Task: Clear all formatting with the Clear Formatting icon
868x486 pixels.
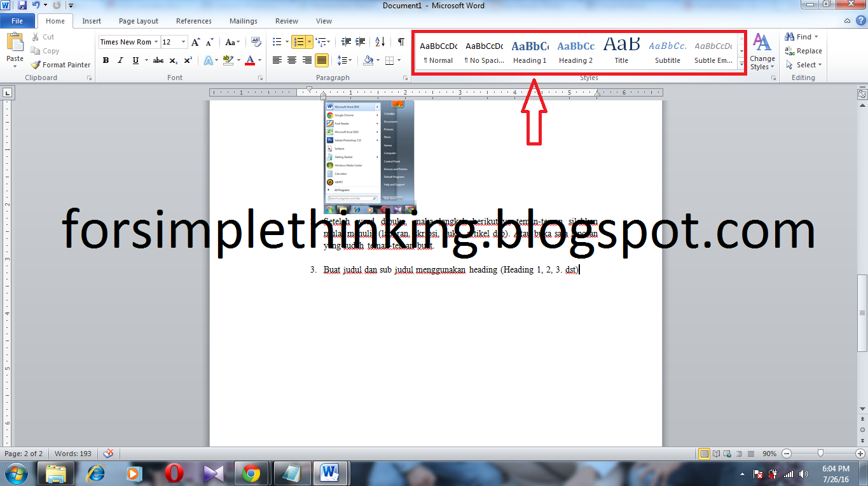Action: 255,42
